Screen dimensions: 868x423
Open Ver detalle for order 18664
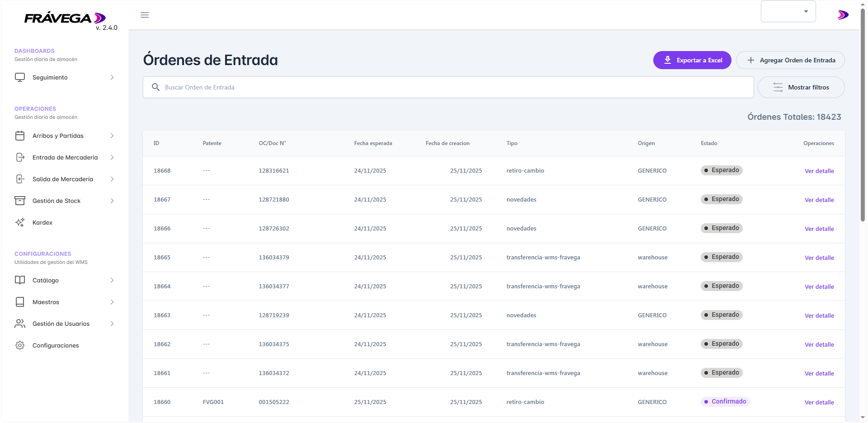point(819,287)
